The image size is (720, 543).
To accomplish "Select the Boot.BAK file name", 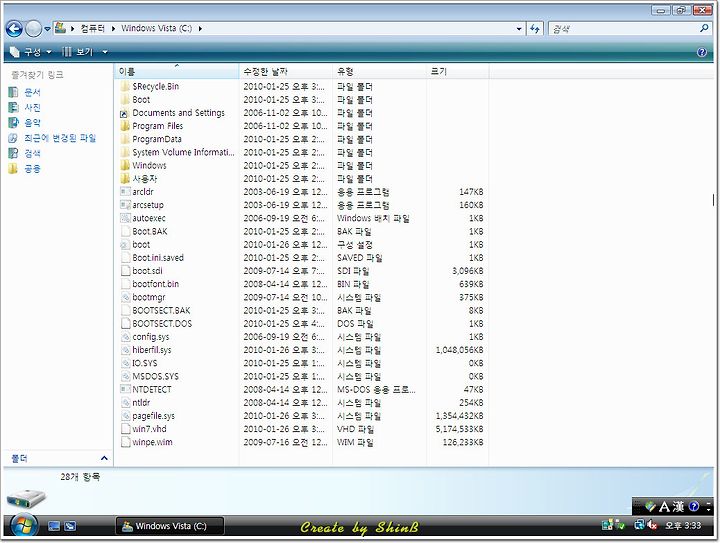I will coord(150,231).
